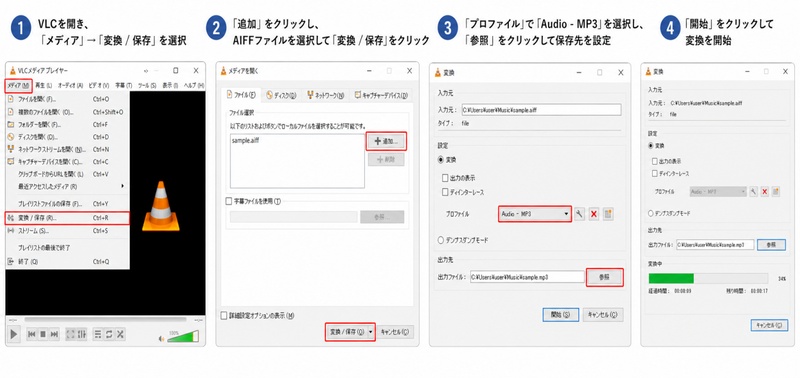The width and height of the screenshot is (800, 378).
Task: Select ダンプスタンプモード radio in step 3
Action: (441, 240)
